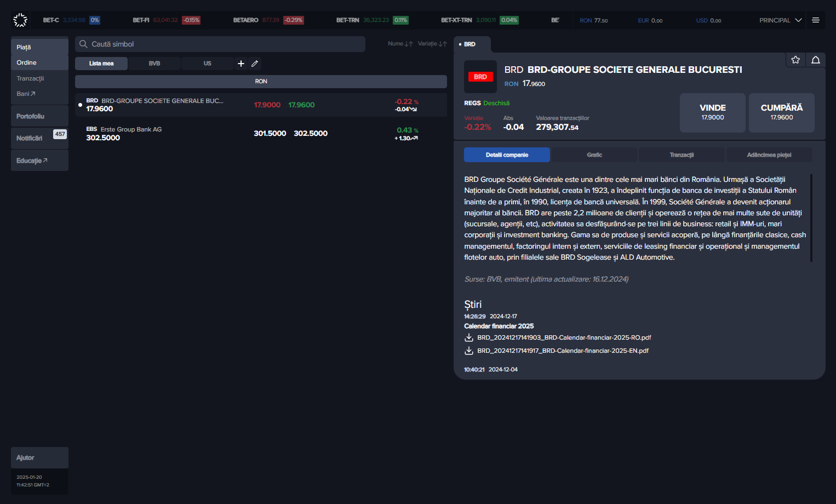Open the Grafic tab
Viewport: 836px width, 504px height.
tap(594, 155)
